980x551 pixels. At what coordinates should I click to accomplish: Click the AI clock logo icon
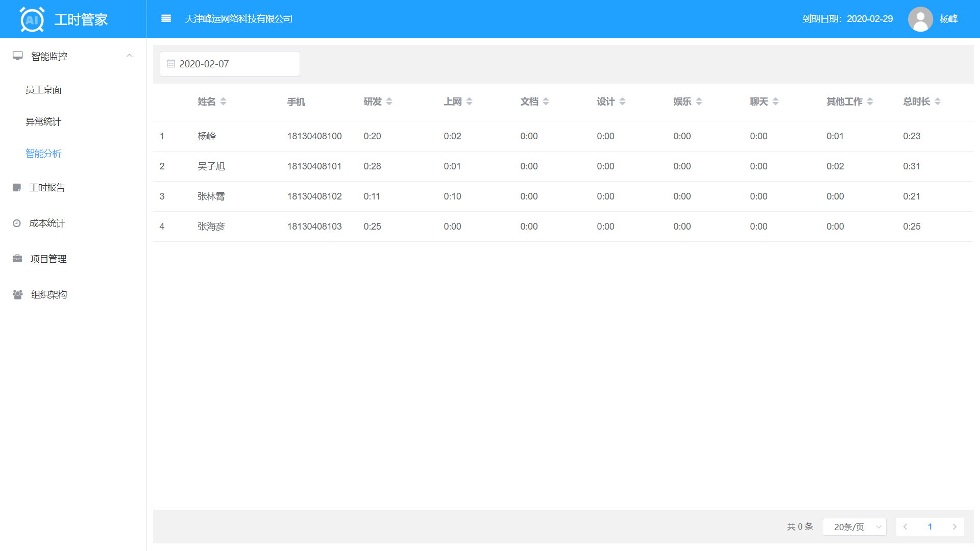pos(32,19)
